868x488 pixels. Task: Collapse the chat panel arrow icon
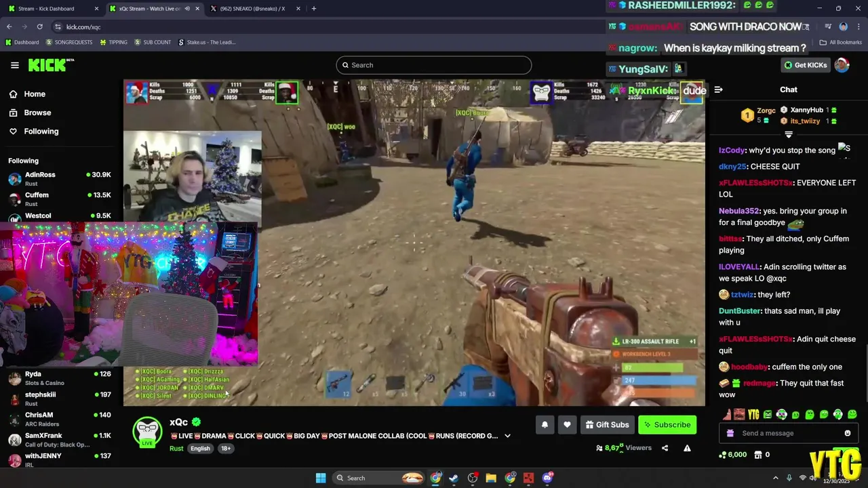(718, 89)
